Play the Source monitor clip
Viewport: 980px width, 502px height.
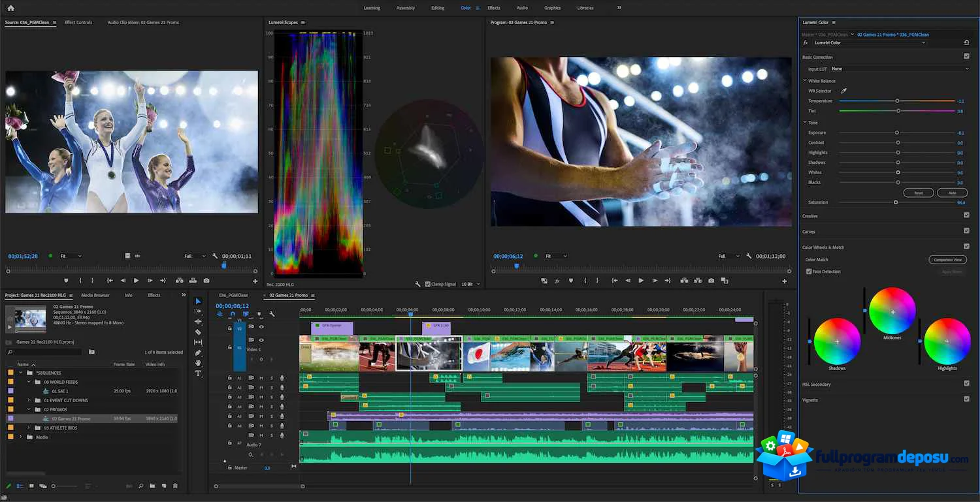[x=136, y=281]
